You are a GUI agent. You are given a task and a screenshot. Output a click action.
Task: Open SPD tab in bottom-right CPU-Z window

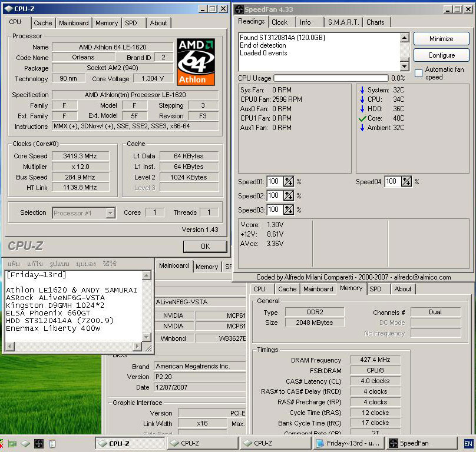click(375, 289)
